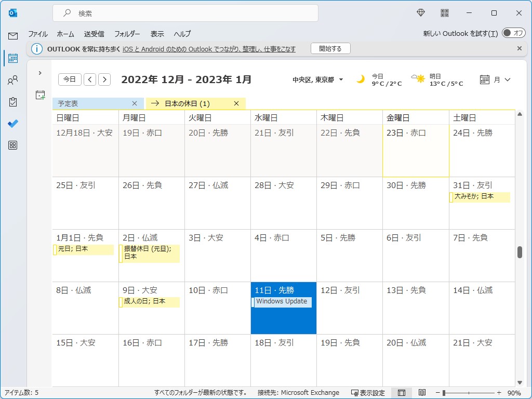Click the premium diamond icon

(x=421, y=13)
